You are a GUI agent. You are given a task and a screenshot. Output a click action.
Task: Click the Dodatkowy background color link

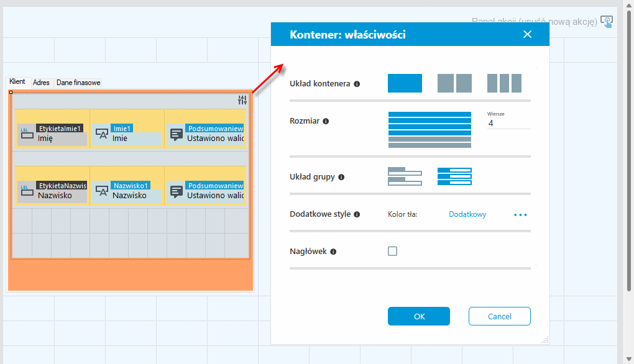point(467,214)
